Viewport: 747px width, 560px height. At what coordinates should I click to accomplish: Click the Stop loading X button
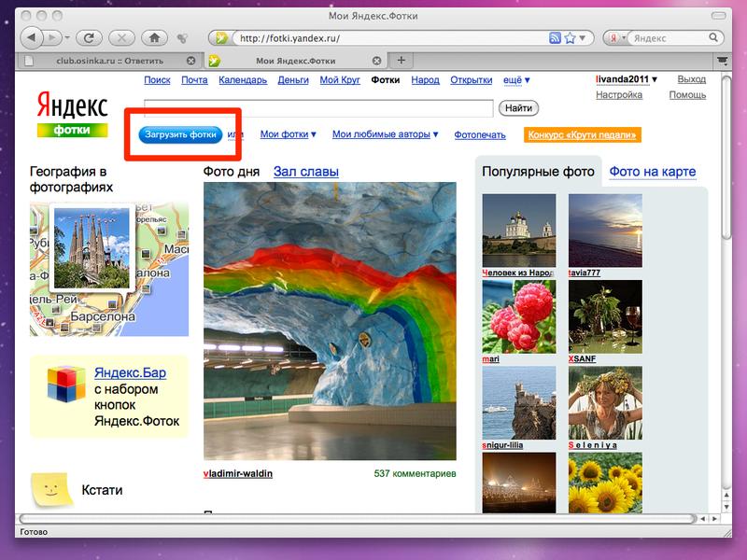pos(122,37)
